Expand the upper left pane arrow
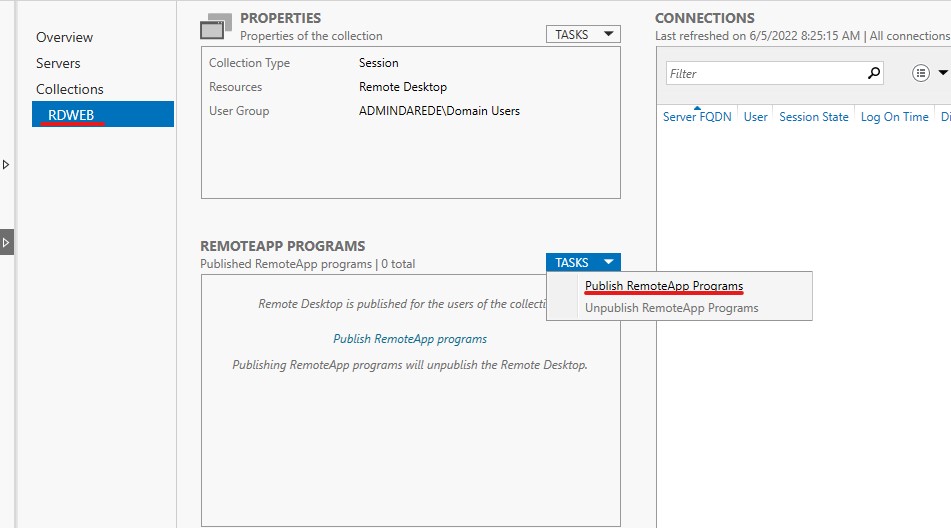The height and width of the screenshot is (528, 951). (5, 164)
